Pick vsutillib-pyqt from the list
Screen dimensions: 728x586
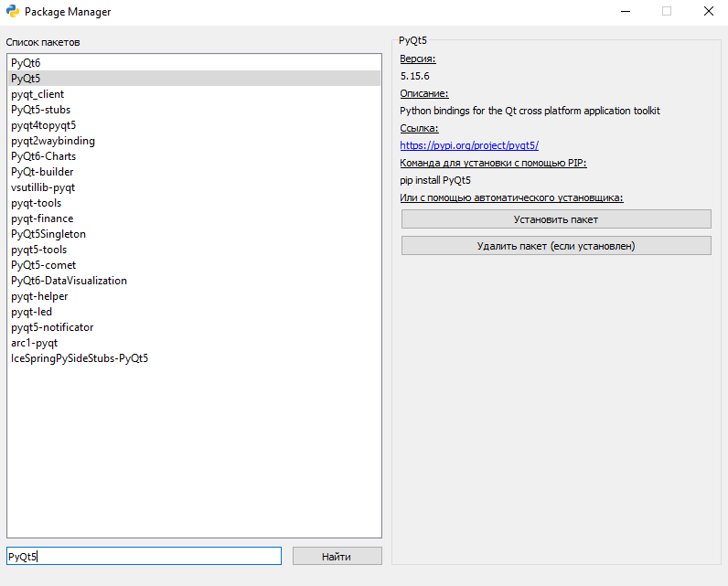click(194, 187)
